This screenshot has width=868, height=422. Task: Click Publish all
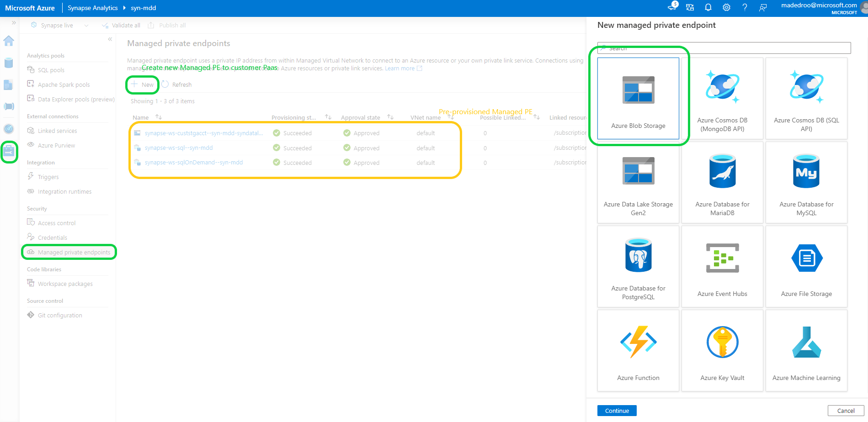tap(167, 25)
